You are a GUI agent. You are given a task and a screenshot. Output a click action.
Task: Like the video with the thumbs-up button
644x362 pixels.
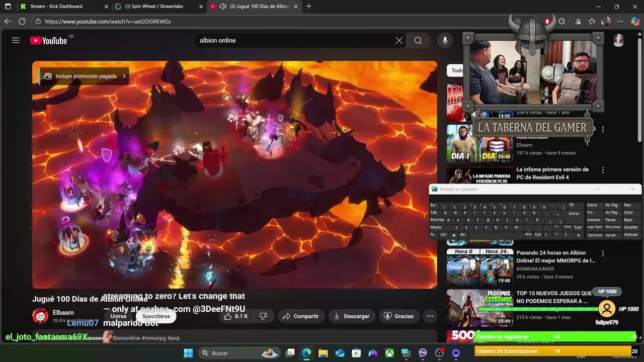(236, 316)
